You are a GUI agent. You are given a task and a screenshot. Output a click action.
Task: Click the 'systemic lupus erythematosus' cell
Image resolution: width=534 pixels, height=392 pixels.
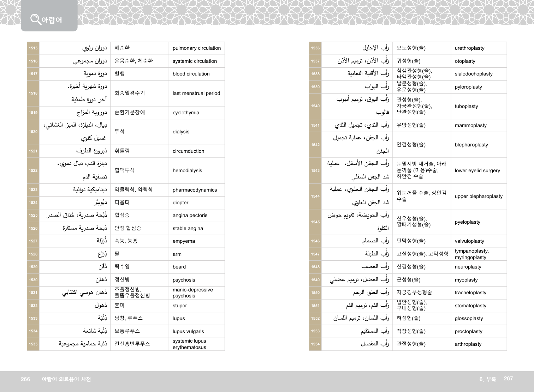point(189,344)
